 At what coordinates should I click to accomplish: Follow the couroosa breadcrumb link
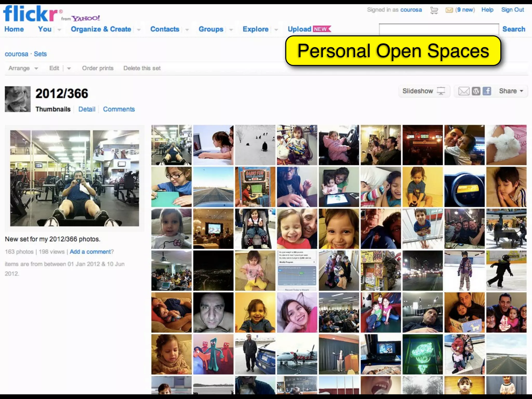16,54
